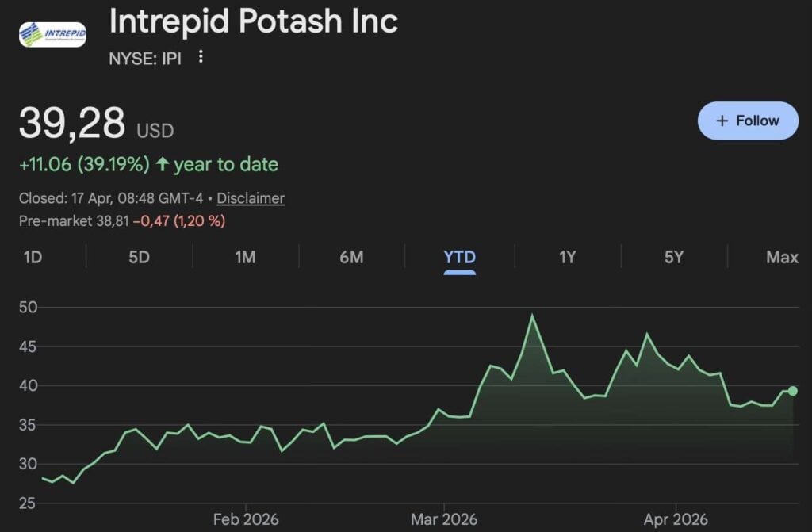The height and width of the screenshot is (532, 812).
Task: Click the highest peak of the price chart
Action: tap(532, 316)
